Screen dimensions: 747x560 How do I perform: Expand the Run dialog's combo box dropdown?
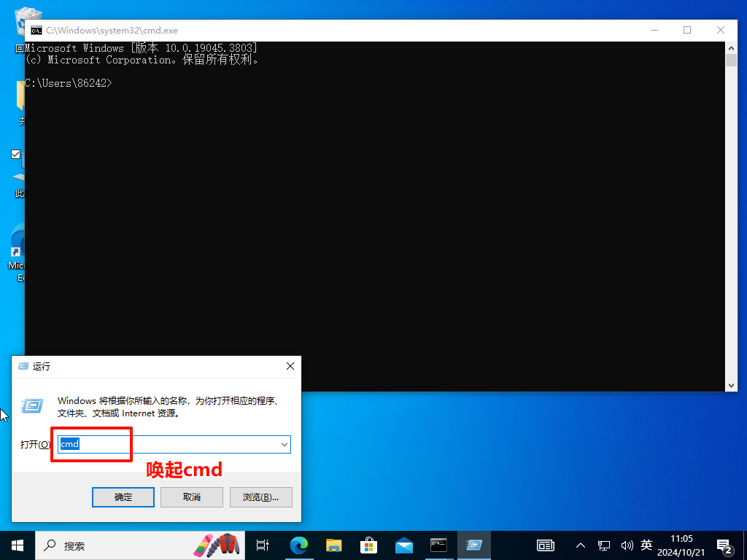point(285,444)
